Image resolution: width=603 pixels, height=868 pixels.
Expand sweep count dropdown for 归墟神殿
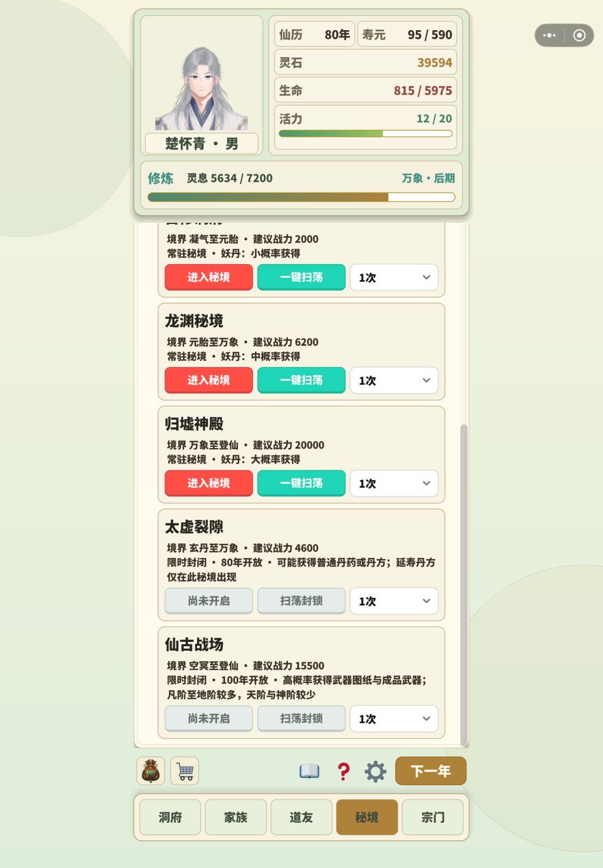pyautogui.click(x=394, y=483)
